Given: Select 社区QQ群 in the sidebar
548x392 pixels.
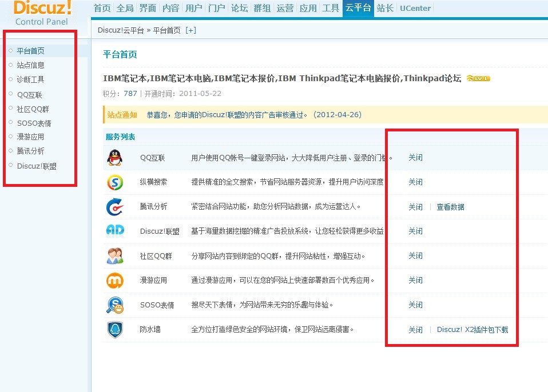Looking at the screenshot, I should click(33, 109).
